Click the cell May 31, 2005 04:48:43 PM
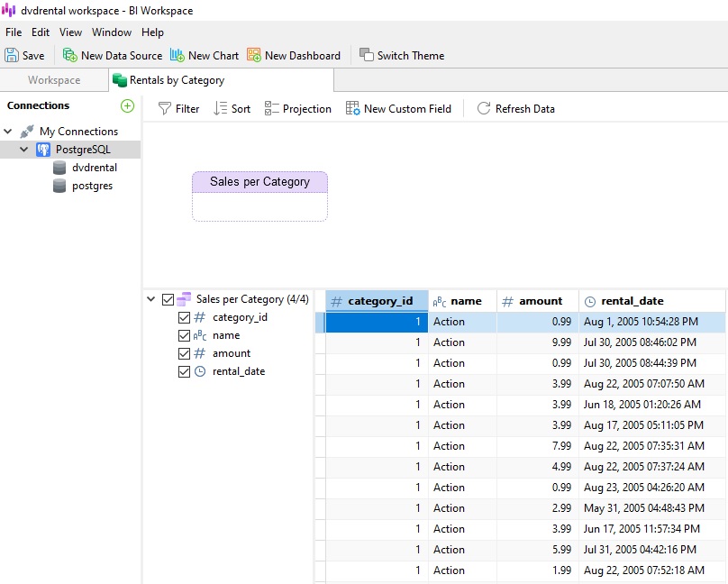This screenshot has width=728, height=584. [x=651, y=508]
